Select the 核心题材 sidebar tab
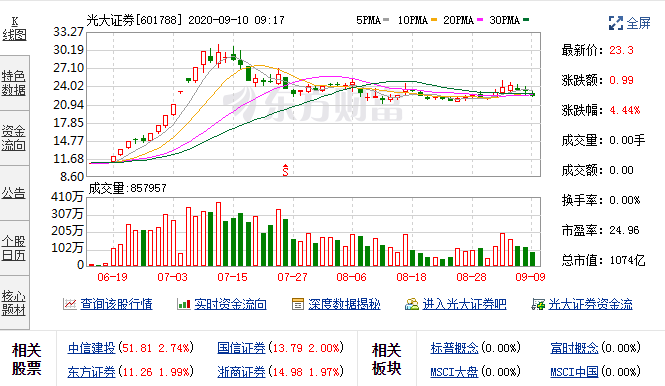 pyautogui.click(x=14, y=303)
